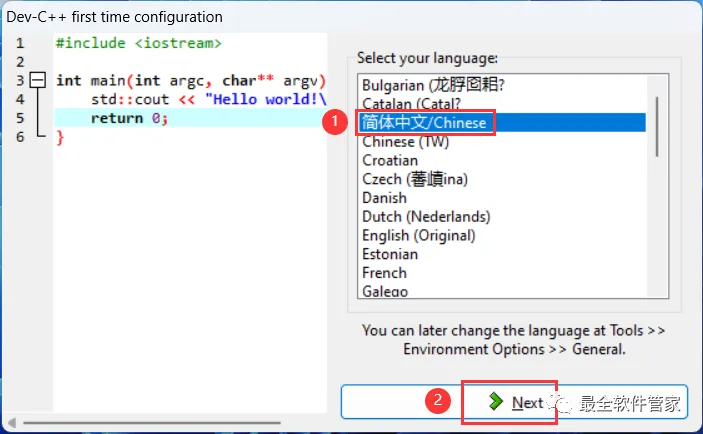Click the Next button
703x434 pixels.
click(x=514, y=402)
